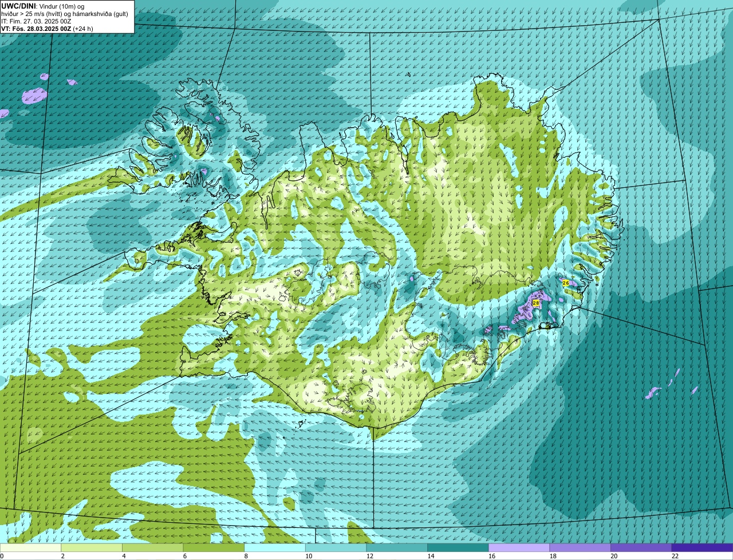Click the "VT: Fös. 28.03.2025 00Z (+24 h)" line
This screenshot has width=733, height=560.
coord(47,29)
